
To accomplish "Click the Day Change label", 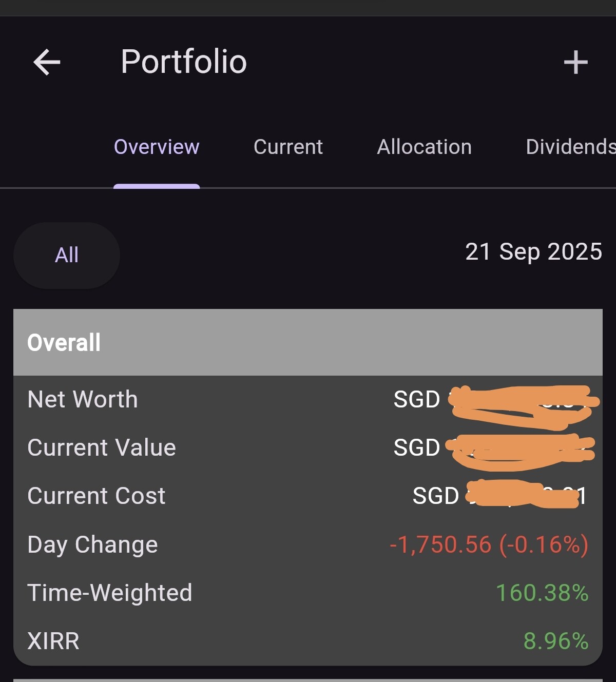I will [92, 544].
